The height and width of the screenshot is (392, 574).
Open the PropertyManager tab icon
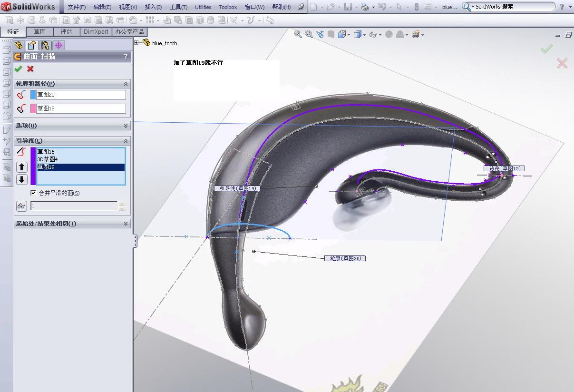tap(32, 45)
